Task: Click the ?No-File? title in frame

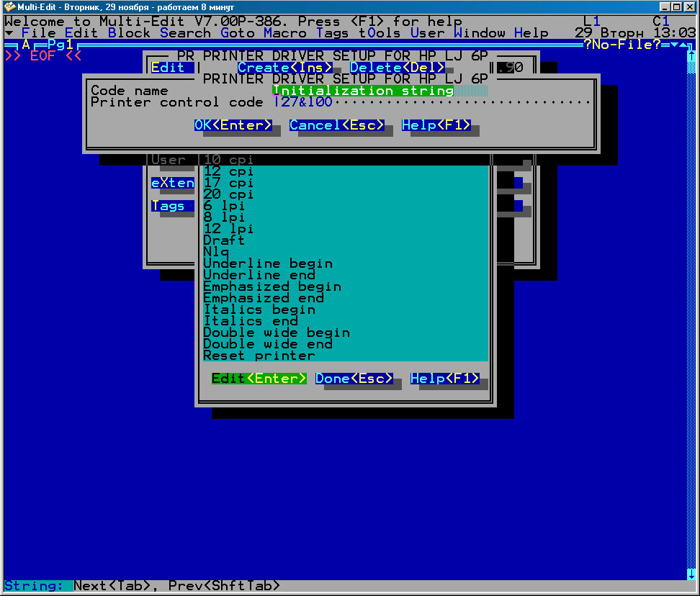Action: 622,44
